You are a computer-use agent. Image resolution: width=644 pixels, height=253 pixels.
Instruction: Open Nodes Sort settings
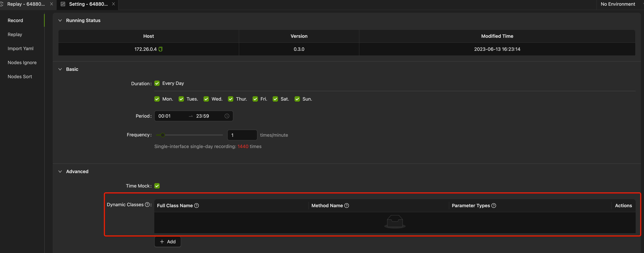coord(20,77)
